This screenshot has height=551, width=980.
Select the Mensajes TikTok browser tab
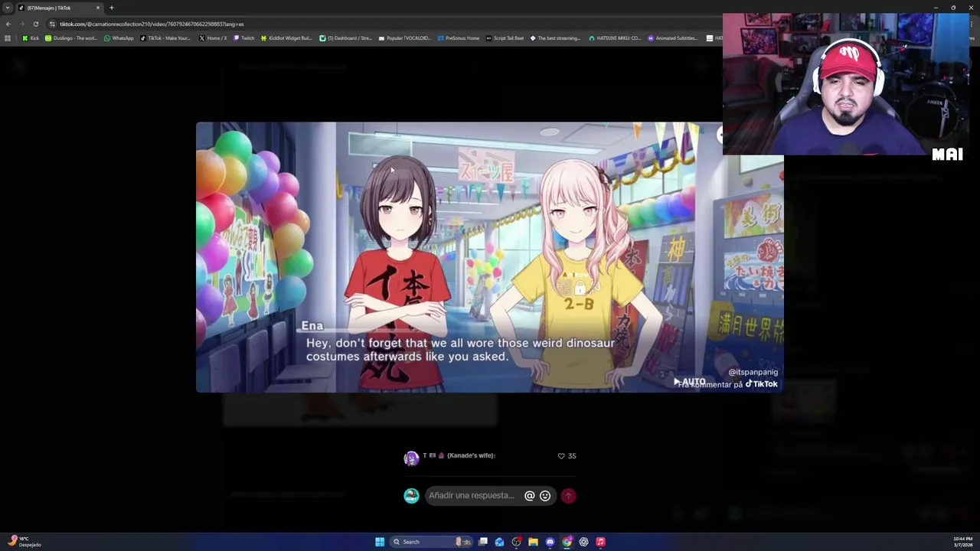60,8
